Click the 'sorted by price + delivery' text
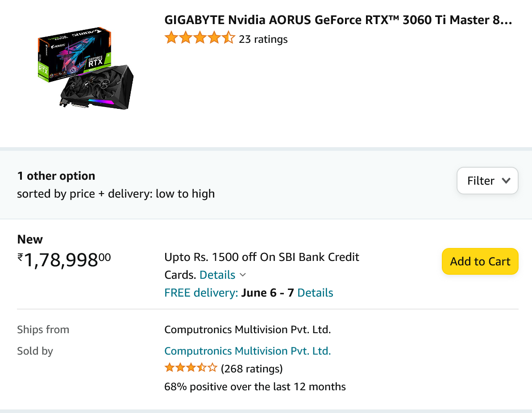532x413 pixels. [x=116, y=194]
